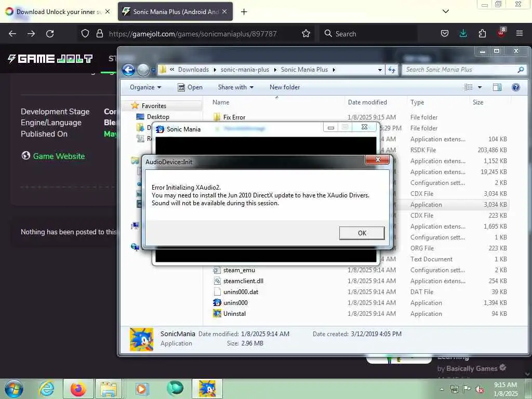This screenshot has height=399, width=532.
Task: Close the Sonic Mania Plus browser tab
Action: click(x=224, y=11)
